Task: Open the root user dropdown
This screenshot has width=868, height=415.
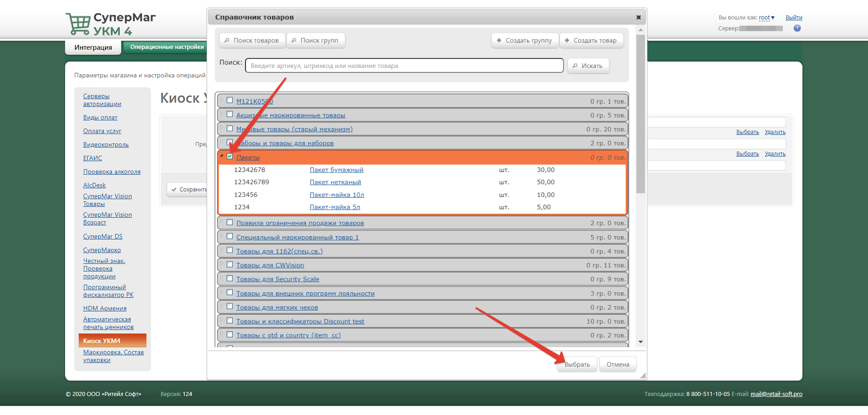Action: [767, 18]
